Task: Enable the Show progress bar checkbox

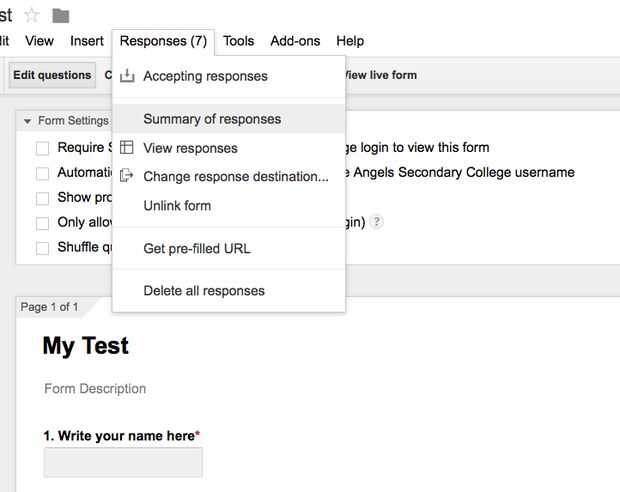Action: (42, 198)
